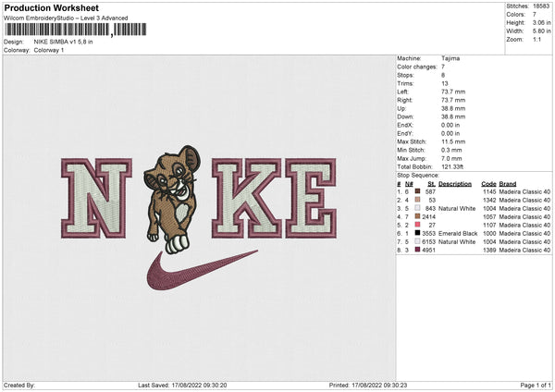Click the dark brown swatch in stop row 1
The height and width of the screenshot is (392, 555).
pos(418,191)
